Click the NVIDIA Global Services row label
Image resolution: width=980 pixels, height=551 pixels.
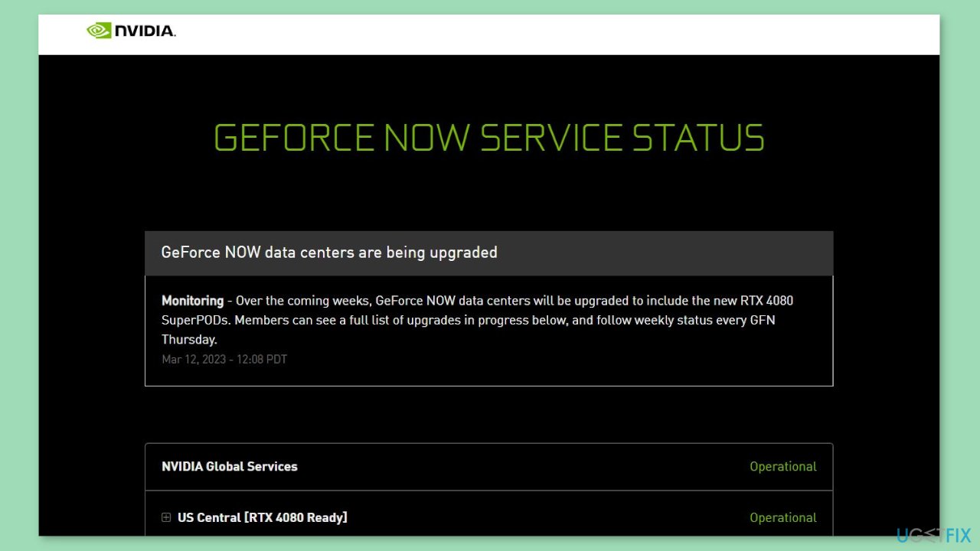click(x=230, y=466)
